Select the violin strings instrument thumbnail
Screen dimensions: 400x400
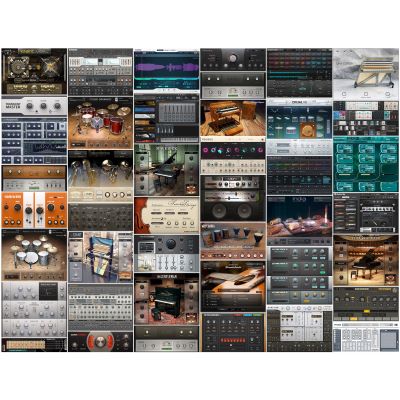point(166,215)
